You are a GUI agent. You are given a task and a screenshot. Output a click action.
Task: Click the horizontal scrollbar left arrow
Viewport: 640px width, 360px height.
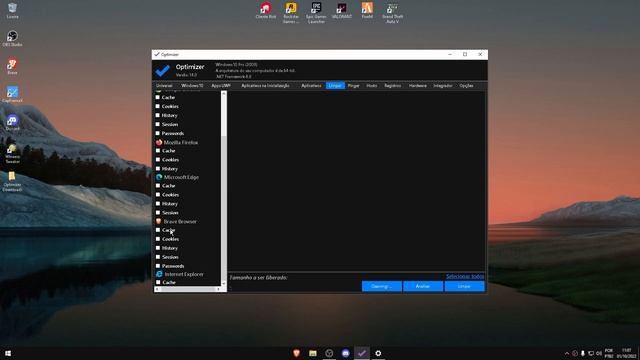coord(157,289)
